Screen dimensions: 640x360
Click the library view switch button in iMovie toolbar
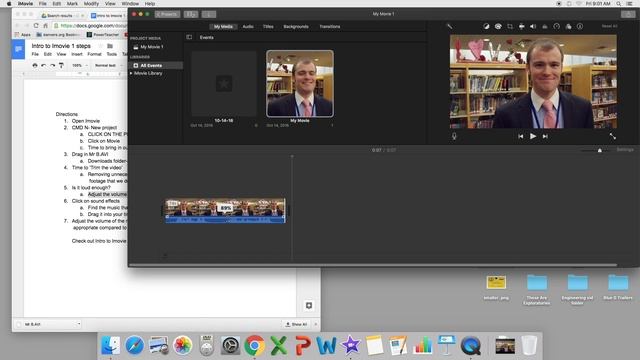coord(191,14)
